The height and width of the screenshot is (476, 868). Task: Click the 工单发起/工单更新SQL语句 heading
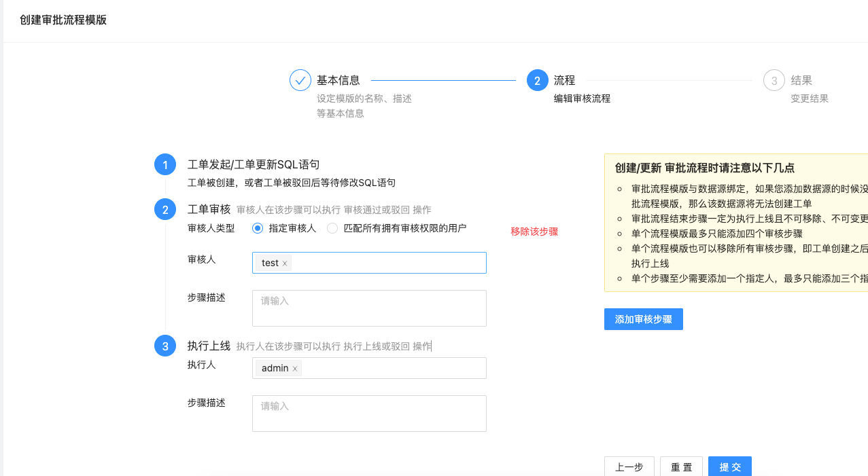coord(254,165)
